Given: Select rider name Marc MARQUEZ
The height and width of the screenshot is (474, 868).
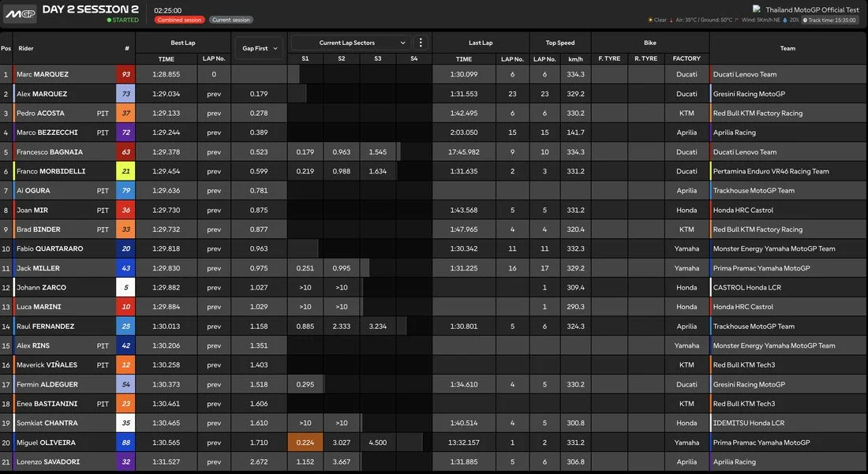Looking at the screenshot, I should coord(42,74).
